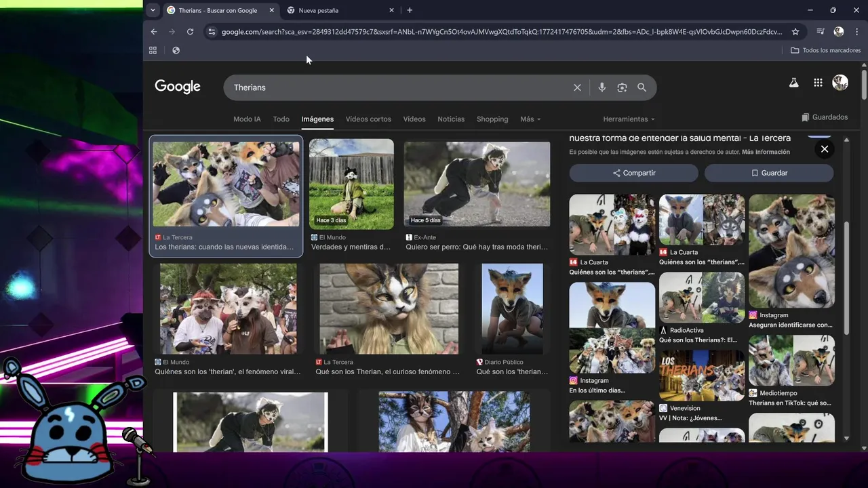Open Chrome's three-dot menu

point(856,32)
